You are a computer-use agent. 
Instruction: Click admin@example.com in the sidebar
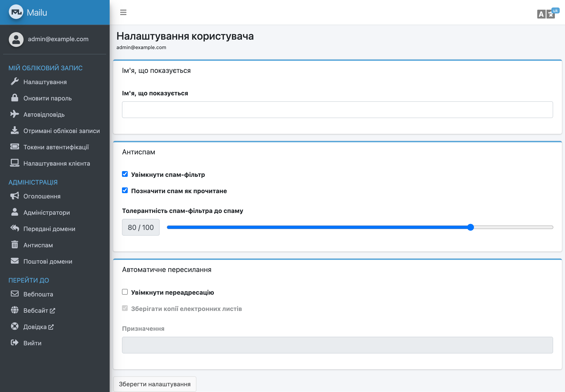click(58, 39)
